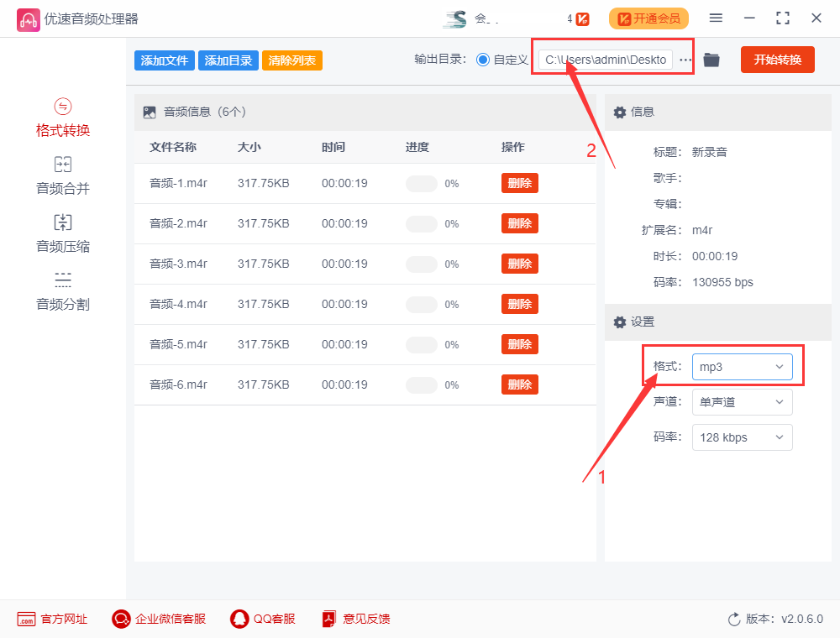
Task: Select file name 音频-5.m4r
Action: (178, 344)
